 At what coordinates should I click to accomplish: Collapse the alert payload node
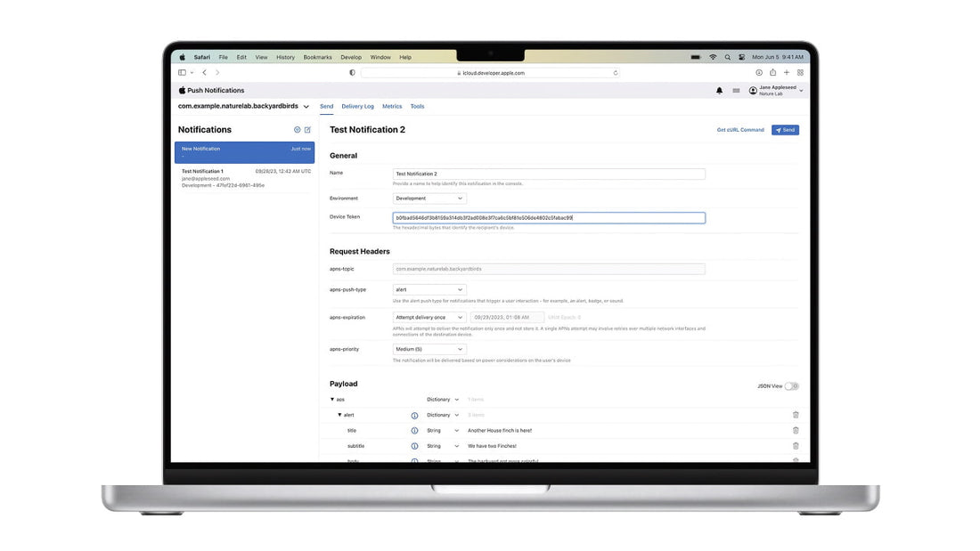(340, 415)
